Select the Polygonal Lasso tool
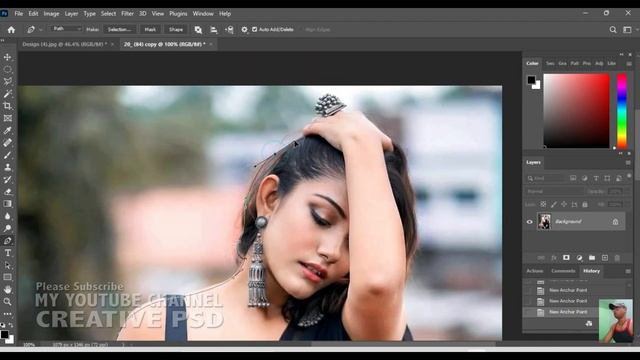 click(7, 82)
